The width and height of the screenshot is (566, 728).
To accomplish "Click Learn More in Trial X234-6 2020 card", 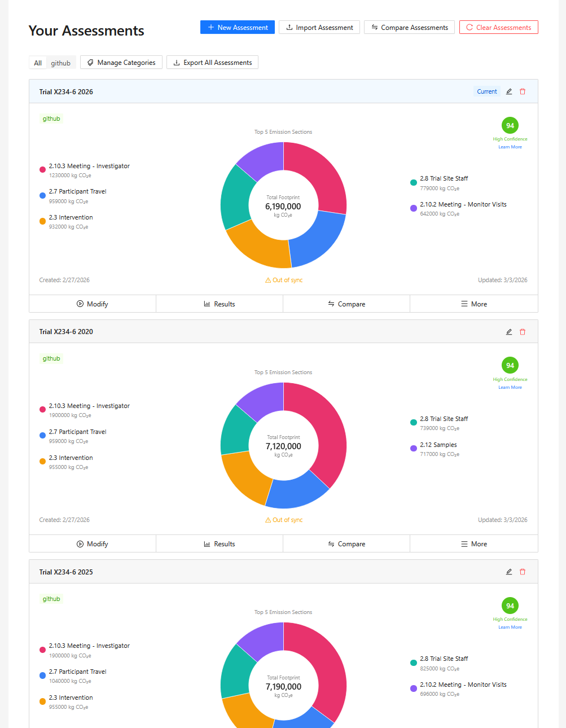I will pos(510,387).
